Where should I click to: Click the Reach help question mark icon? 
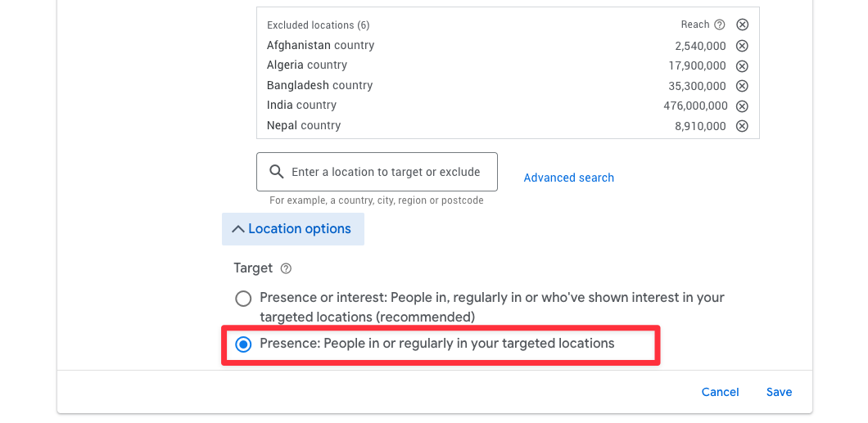coord(720,25)
